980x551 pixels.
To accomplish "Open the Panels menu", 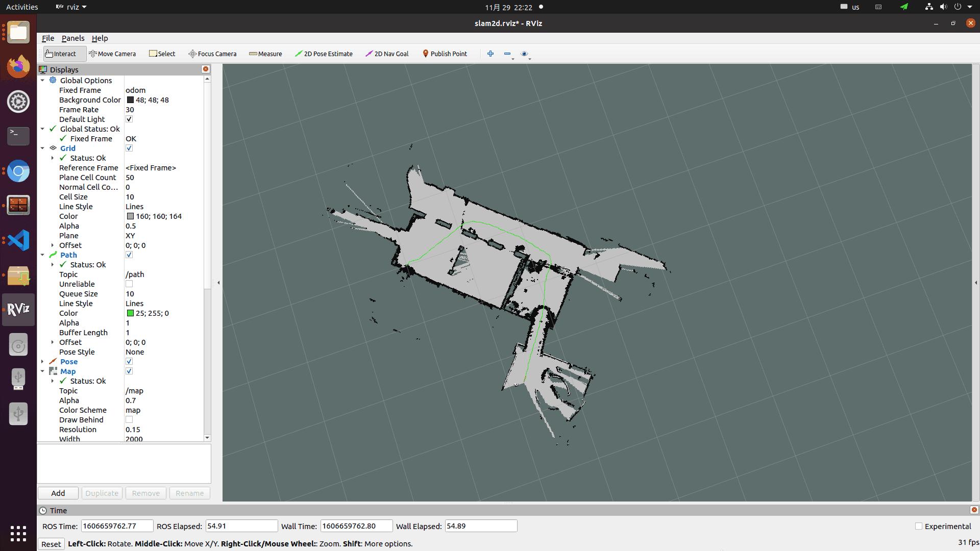I will (x=73, y=38).
